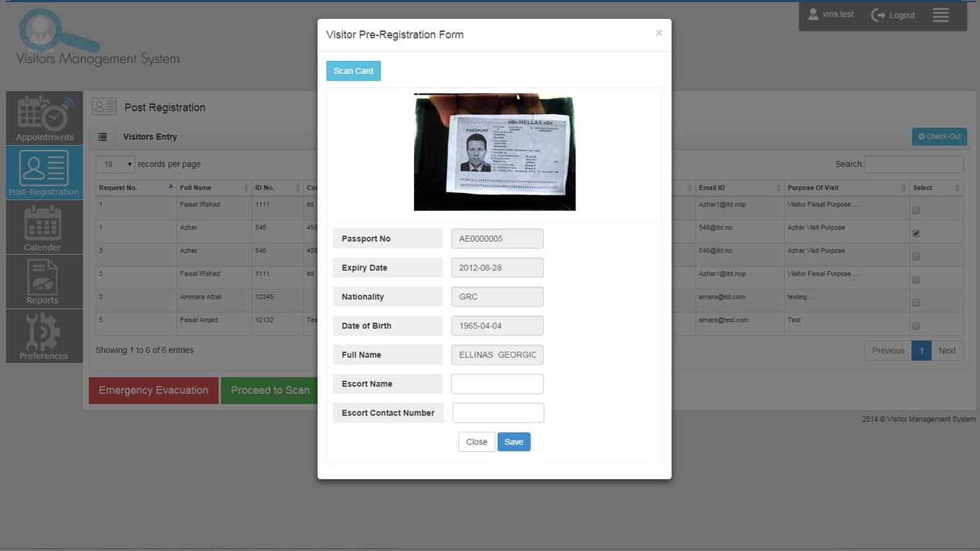The width and height of the screenshot is (980, 551).
Task: Click the 'Showing 1 to 6 of 6 entries' text
Action: [x=144, y=350]
